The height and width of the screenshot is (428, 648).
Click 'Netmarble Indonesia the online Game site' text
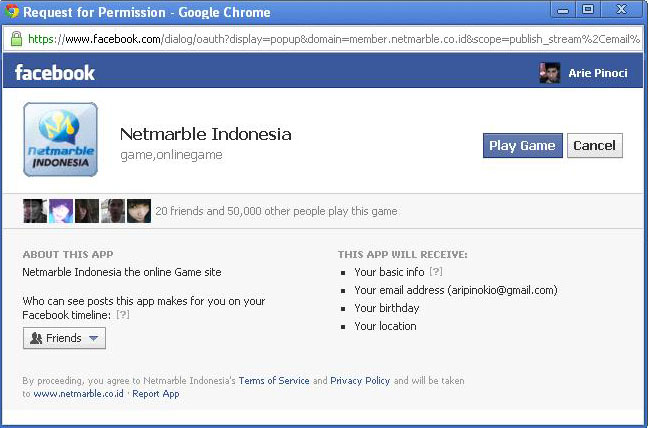(122, 272)
